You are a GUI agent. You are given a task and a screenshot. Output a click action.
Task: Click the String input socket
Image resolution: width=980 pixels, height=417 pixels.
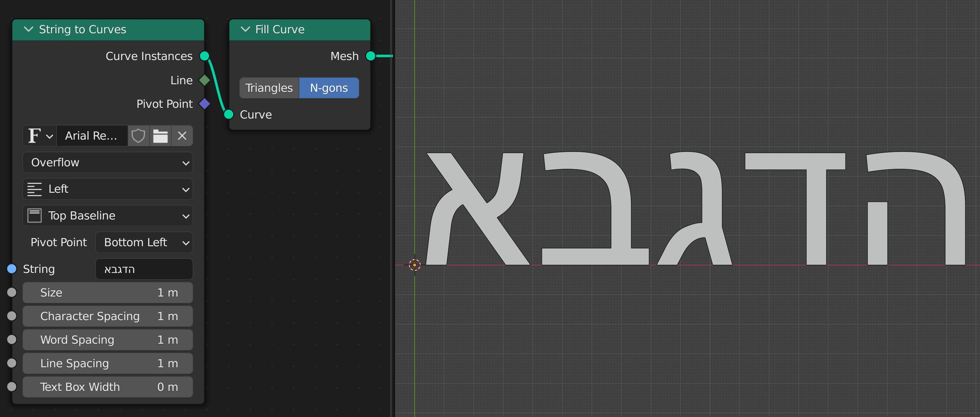pos(12,269)
